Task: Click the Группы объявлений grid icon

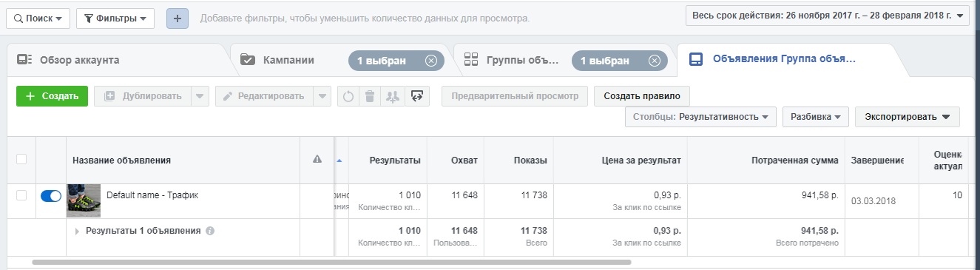Action: point(471,60)
